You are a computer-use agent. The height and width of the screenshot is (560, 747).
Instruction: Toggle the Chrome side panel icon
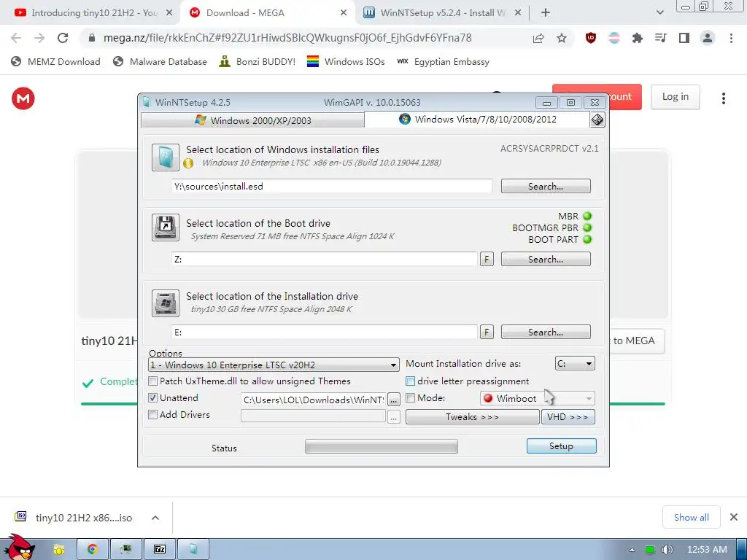[684, 38]
